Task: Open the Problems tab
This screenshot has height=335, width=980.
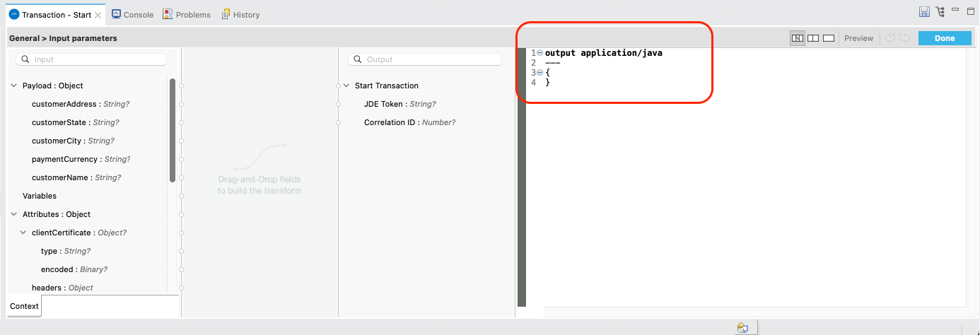Action: (x=187, y=15)
